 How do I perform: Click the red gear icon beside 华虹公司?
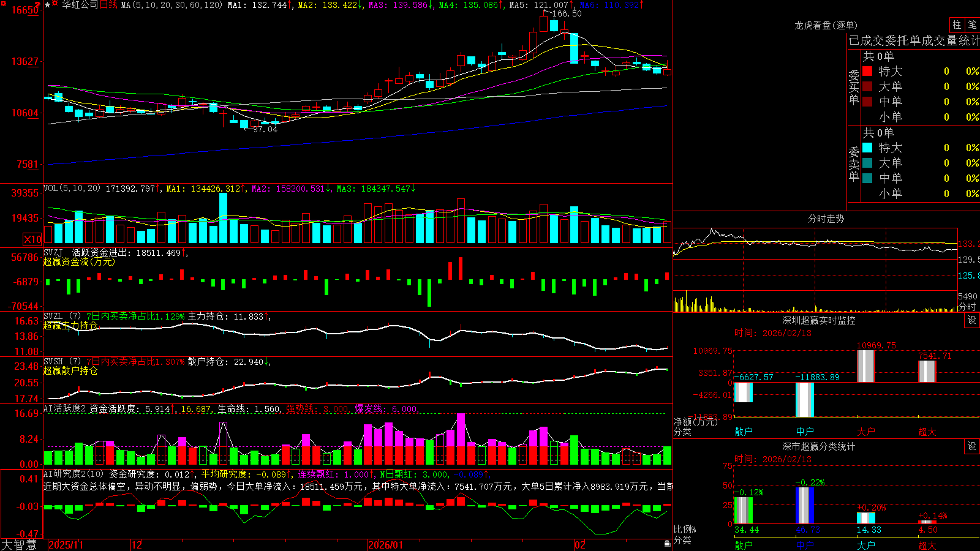pos(55,4)
